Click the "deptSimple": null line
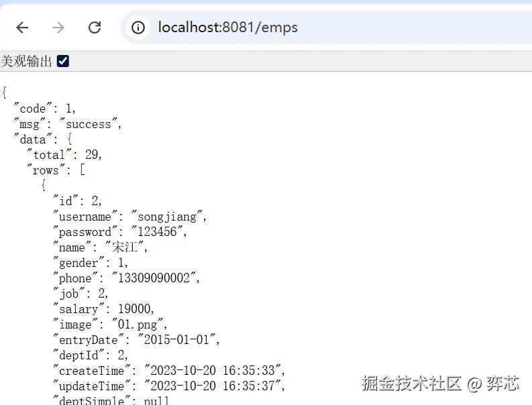Image resolution: width=532 pixels, height=405 pixels. [111, 400]
